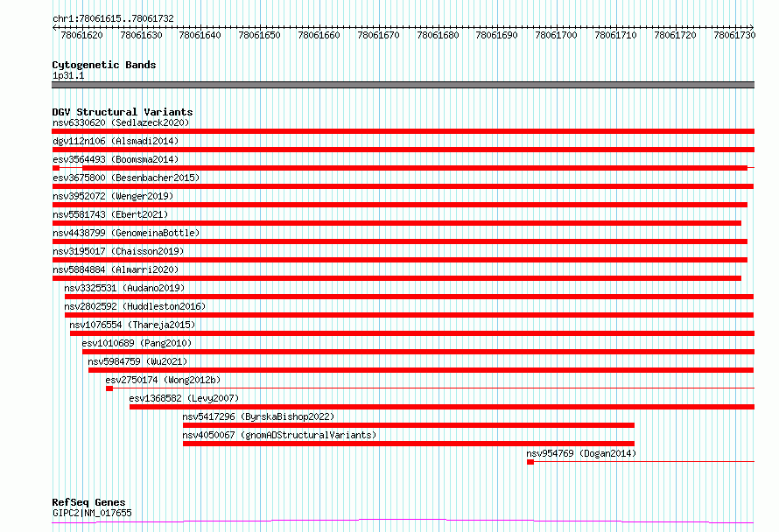779x532 pixels.
Task: Click the RefSeq Genes track title
Action: [x=88, y=502]
